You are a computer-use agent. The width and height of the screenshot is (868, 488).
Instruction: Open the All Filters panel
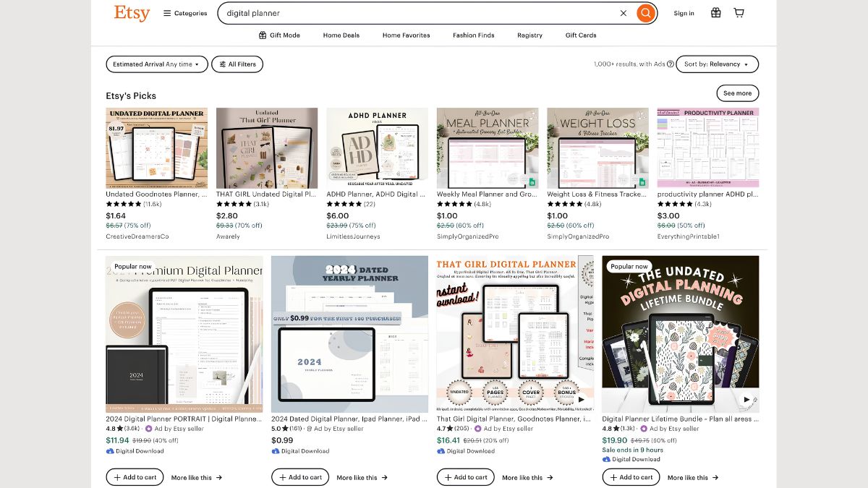(x=237, y=64)
